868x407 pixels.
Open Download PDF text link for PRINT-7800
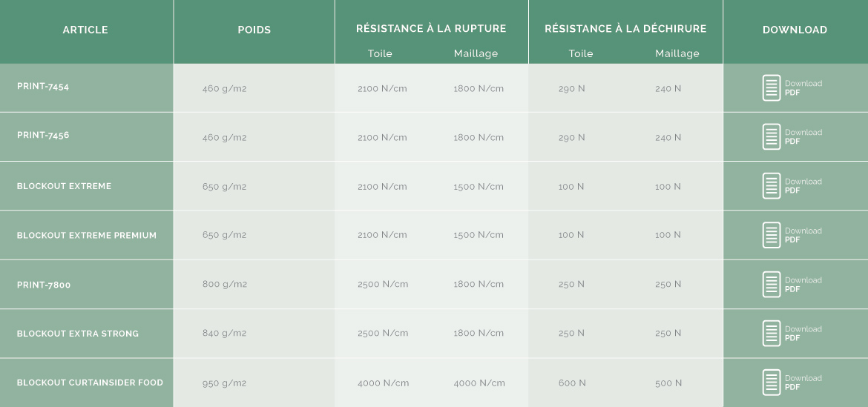click(x=803, y=284)
